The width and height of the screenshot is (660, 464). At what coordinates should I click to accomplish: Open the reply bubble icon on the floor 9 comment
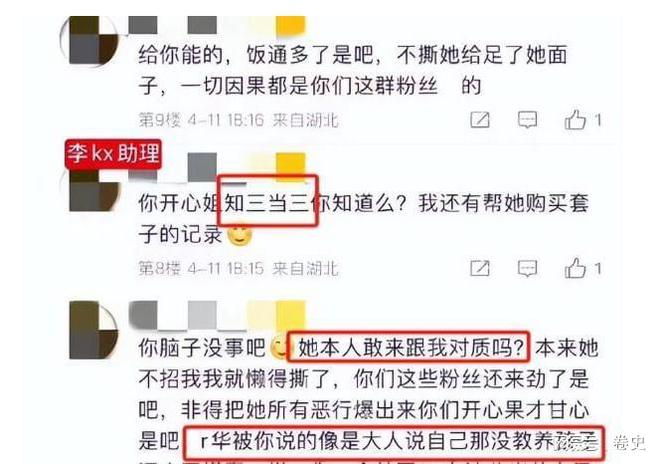(527, 120)
